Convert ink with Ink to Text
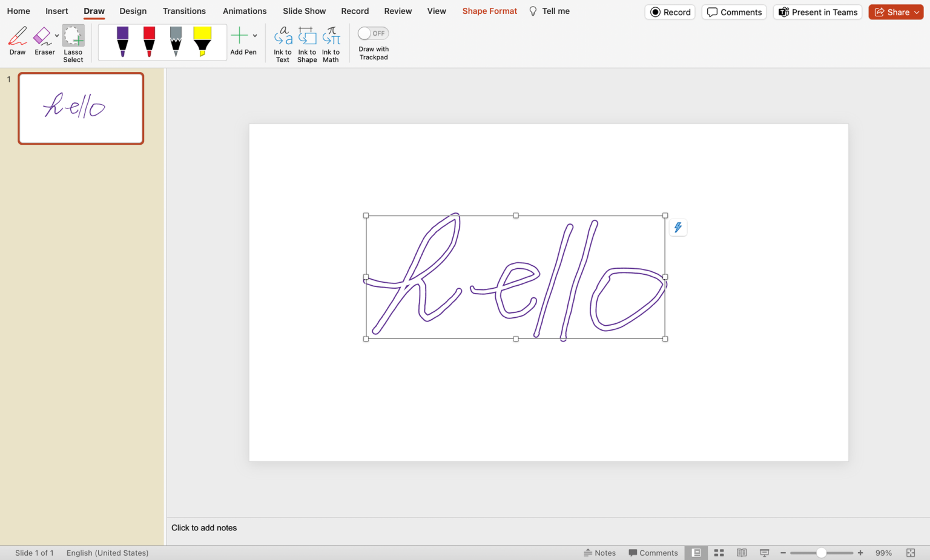The image size is (930, 560). pos(283,44)
